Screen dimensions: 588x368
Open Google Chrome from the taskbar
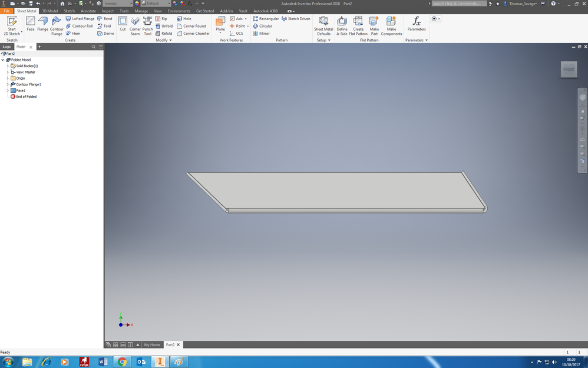coord(122,362)
